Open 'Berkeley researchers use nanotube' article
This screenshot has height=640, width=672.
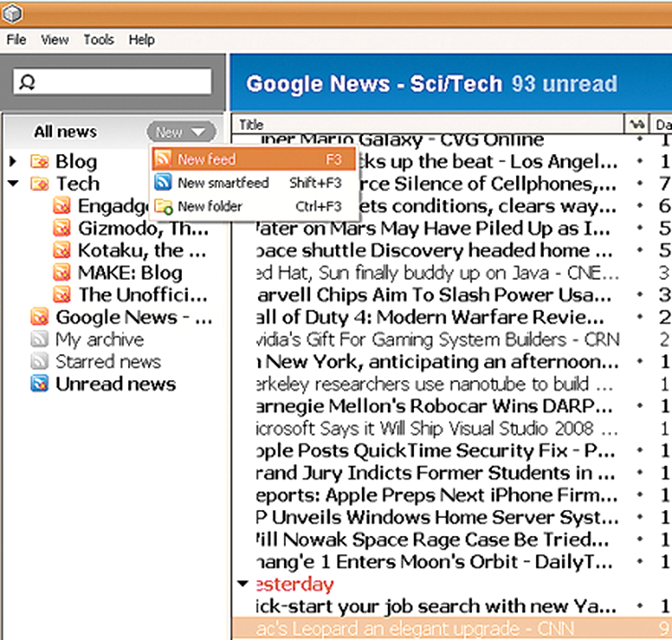pos(435,384)
